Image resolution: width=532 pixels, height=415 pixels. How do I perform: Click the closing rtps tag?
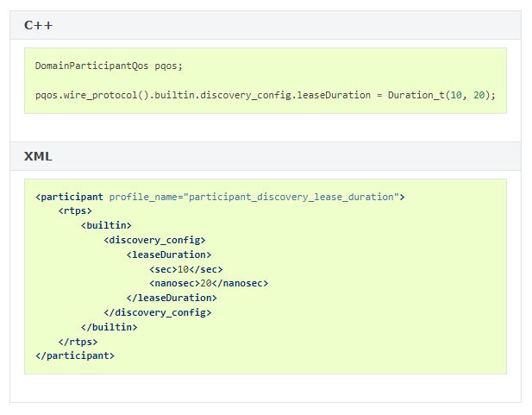(x=78, y=342)
